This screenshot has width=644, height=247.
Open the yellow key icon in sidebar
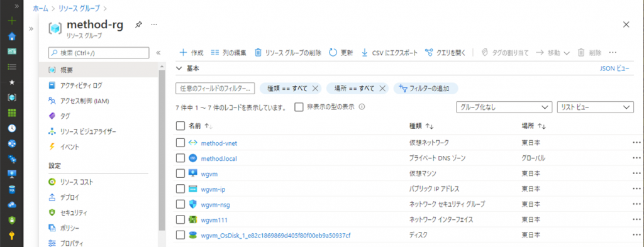(12, 236)
